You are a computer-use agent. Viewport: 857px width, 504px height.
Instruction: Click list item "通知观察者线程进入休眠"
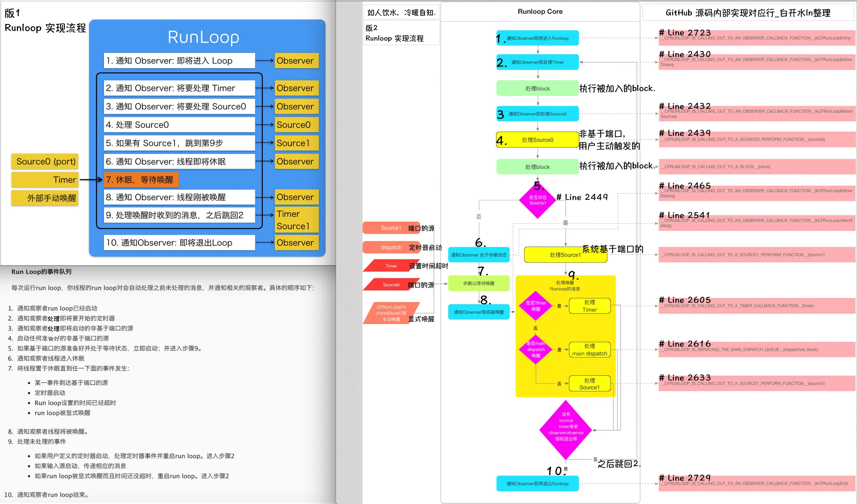(x=51, y=358)
